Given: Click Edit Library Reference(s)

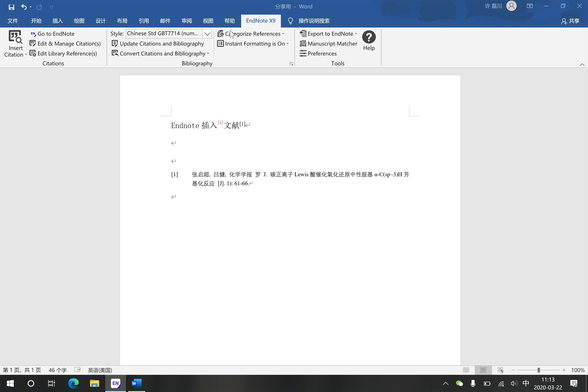Looking at the screenshot, I should pyautogui.click(x=63, y=54).
